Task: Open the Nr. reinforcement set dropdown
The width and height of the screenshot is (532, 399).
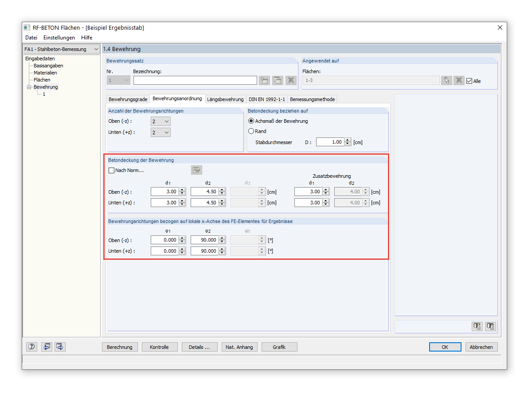Action: point(118,80)
